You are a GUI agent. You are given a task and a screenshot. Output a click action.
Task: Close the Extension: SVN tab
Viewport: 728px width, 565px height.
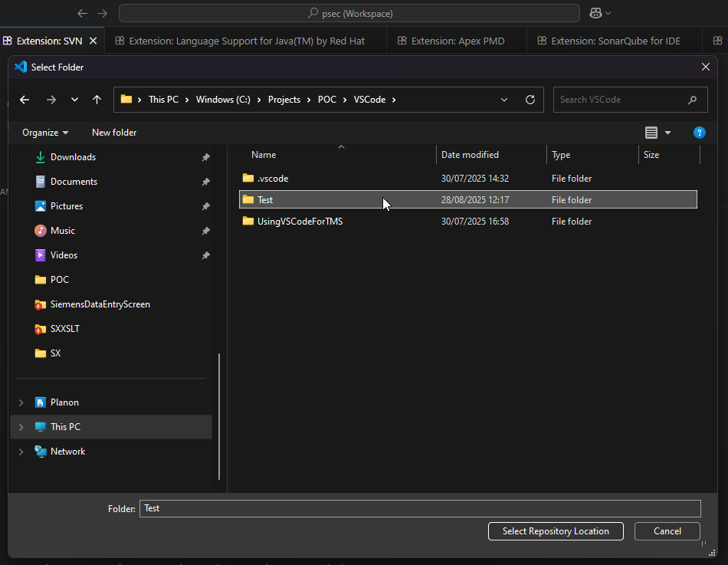point(93,41)
